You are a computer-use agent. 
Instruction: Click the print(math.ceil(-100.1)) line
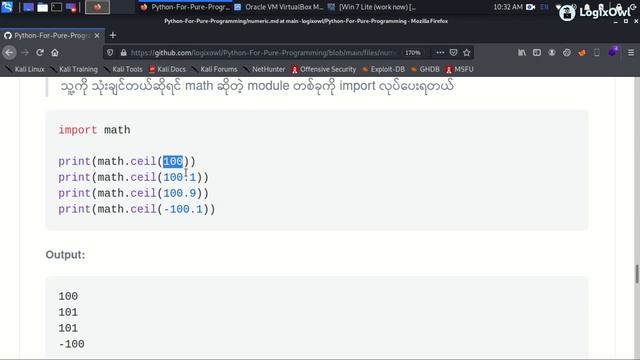(x=137, y=209)
